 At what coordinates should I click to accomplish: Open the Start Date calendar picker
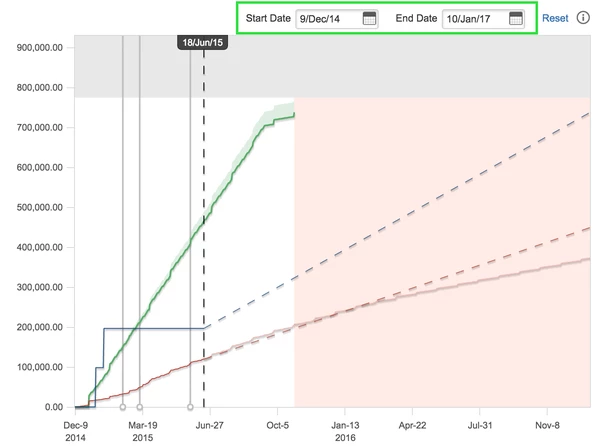[370, 19]
